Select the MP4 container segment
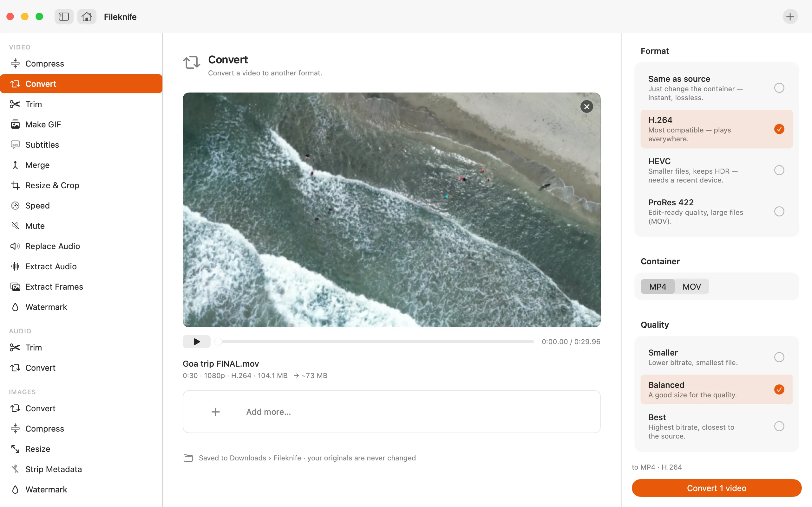Image resolution: width=812 pixels, height=507 pixels. click(657, 287)
